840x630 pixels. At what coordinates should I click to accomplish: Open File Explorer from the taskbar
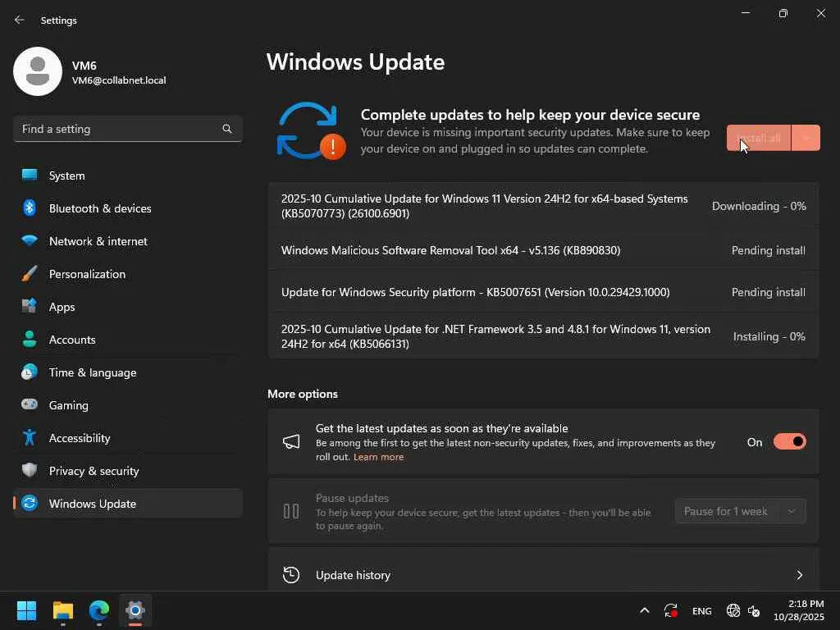[62, 610]
